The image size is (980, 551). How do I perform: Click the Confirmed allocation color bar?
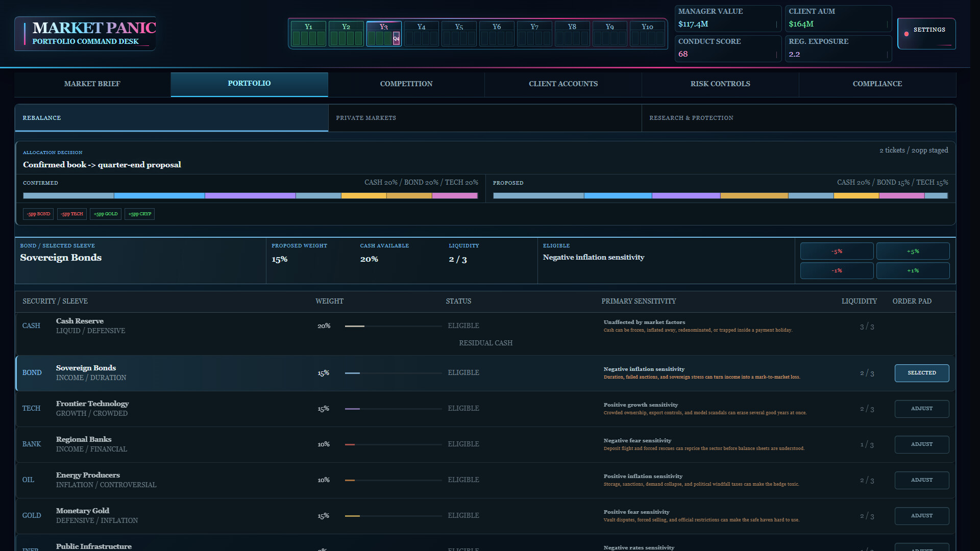(x=251, y=196)
